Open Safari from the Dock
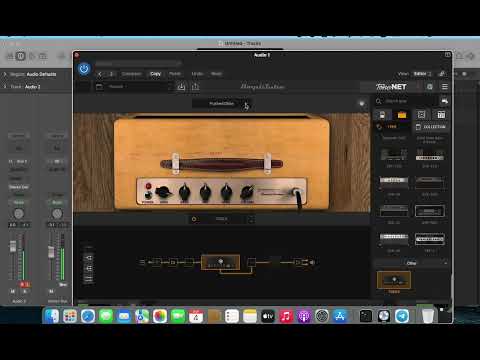Image resolution: width=480 pixels, height=360 pixels. tap(88, 316)
